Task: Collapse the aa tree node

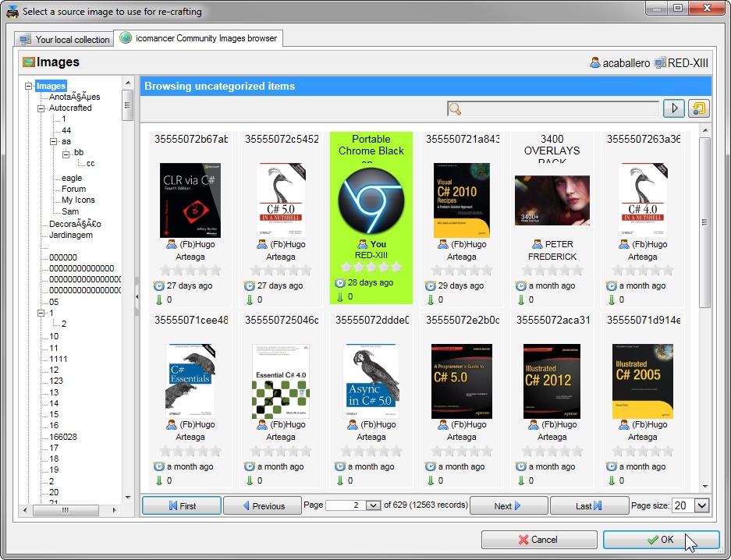Action: point(54,141)
